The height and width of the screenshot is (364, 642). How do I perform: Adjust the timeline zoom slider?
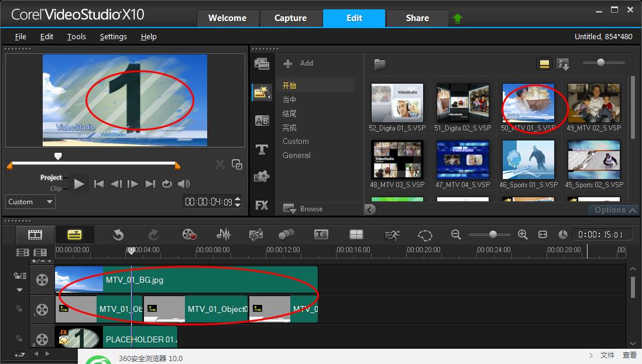pos(493,234)
